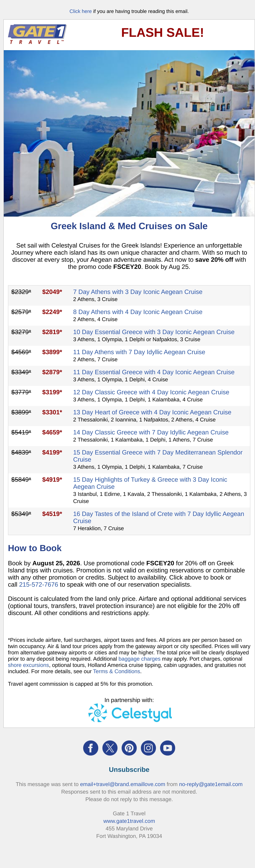Open 8 Day Athens with 4 Day Cruise

tap(138, 312)
